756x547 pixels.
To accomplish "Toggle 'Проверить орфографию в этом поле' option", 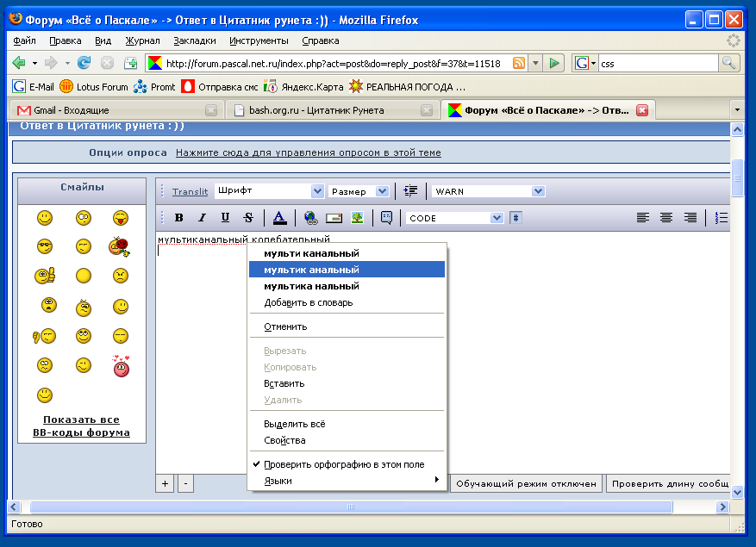I will (344, 464).
